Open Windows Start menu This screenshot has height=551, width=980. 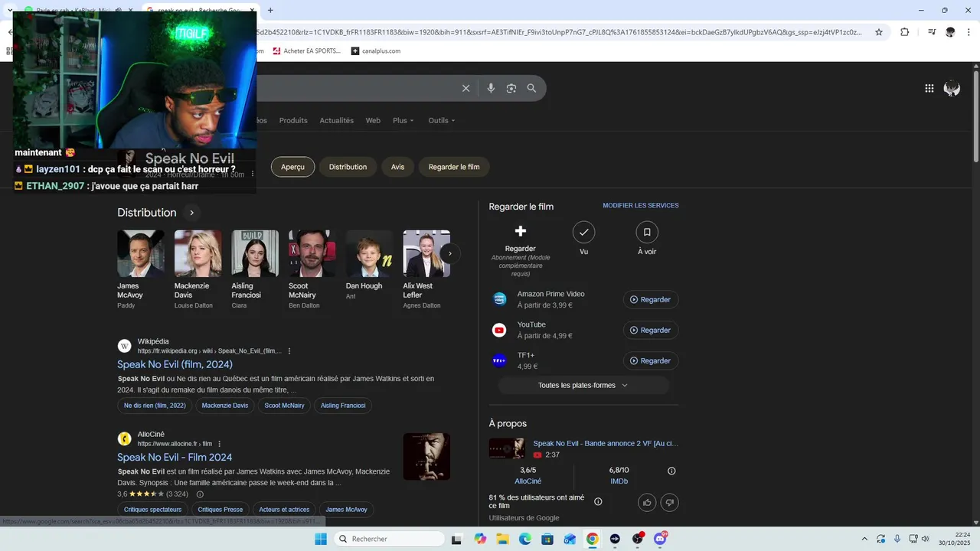click(x=321, y=539)
